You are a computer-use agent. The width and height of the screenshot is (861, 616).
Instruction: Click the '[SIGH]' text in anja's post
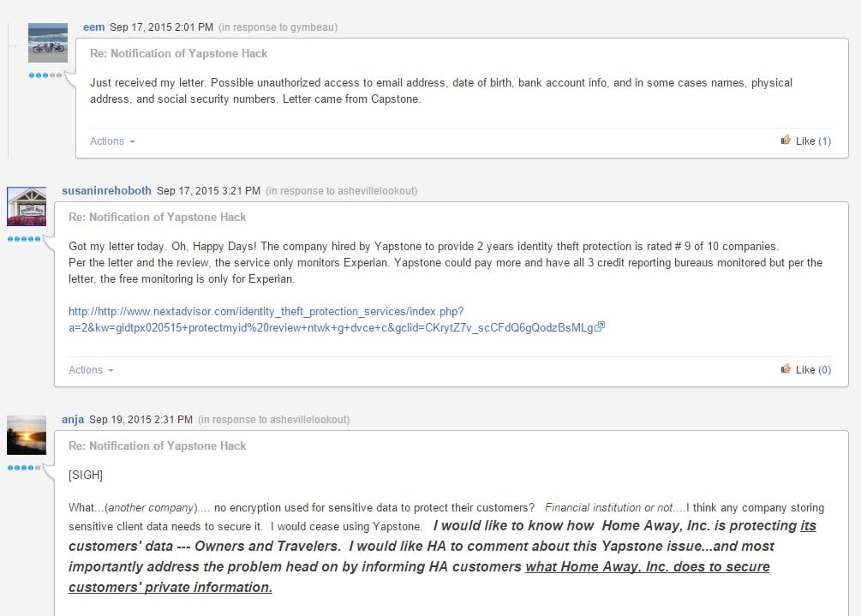pyautogui.click(x=86, y=475)
